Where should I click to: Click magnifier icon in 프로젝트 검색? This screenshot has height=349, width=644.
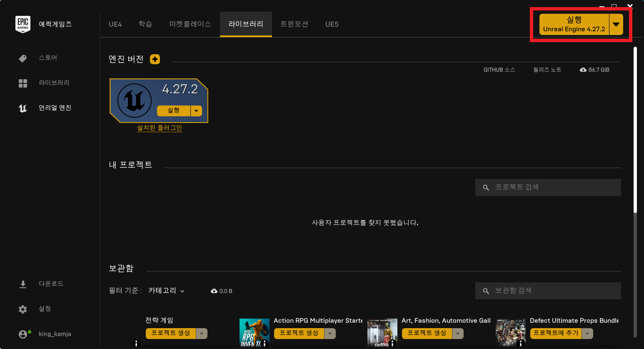pyautogui.click(x=486, y=188)
